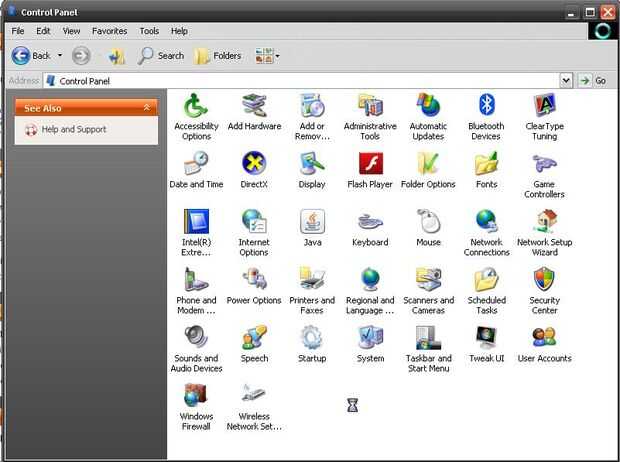Open Date and Time icon

click(196, 164)
